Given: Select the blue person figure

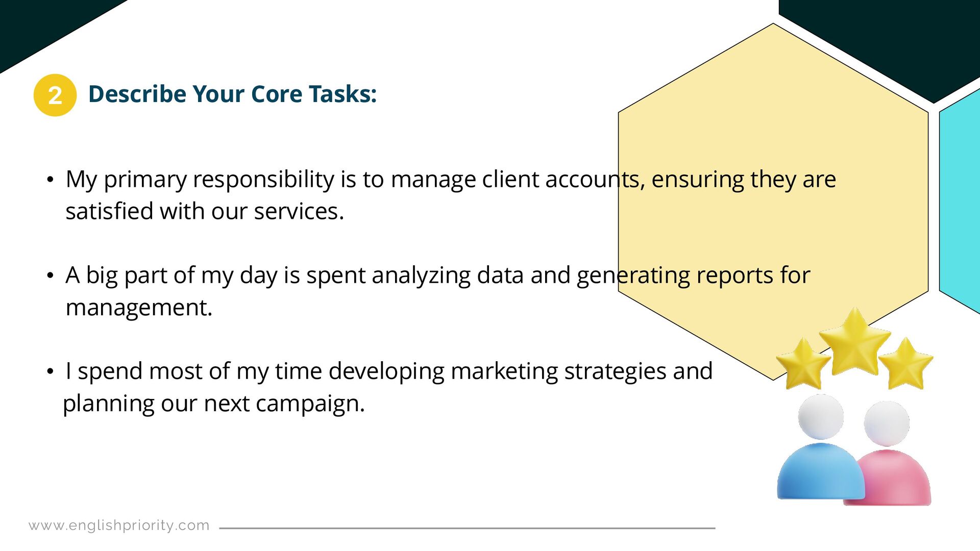Looking at the screenshot, I should pos(820,447).
